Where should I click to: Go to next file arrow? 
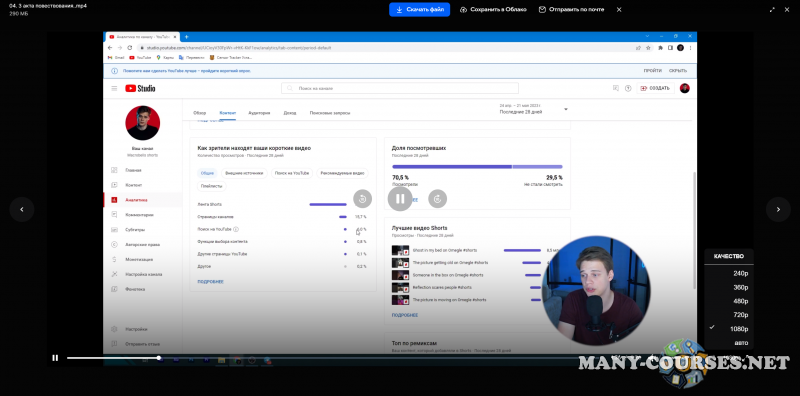tap(778, 209)
